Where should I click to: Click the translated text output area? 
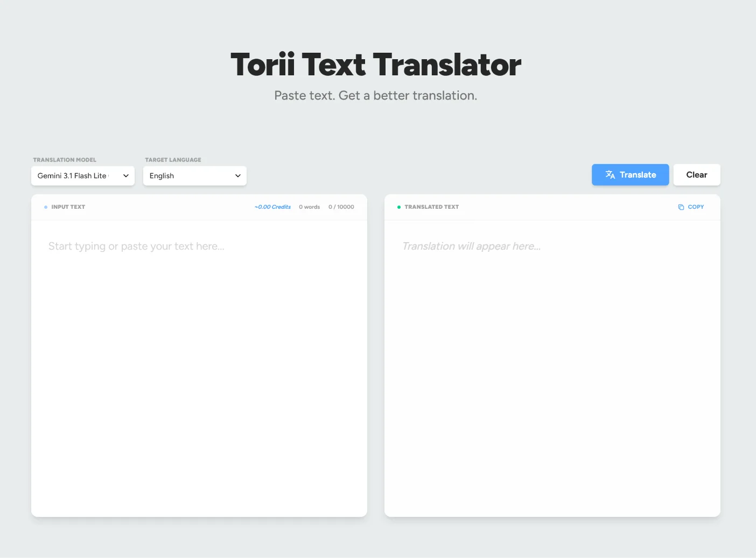click(x=552, y=369)
